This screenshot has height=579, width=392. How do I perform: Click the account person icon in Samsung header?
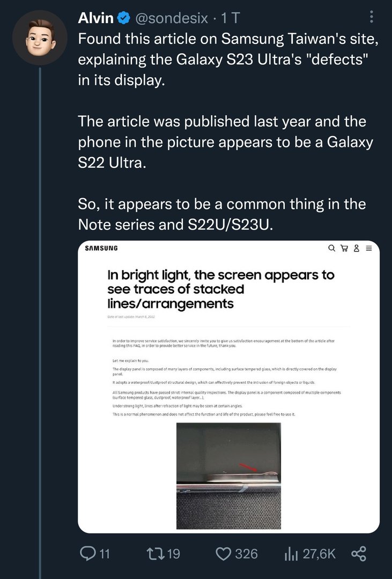357,248
